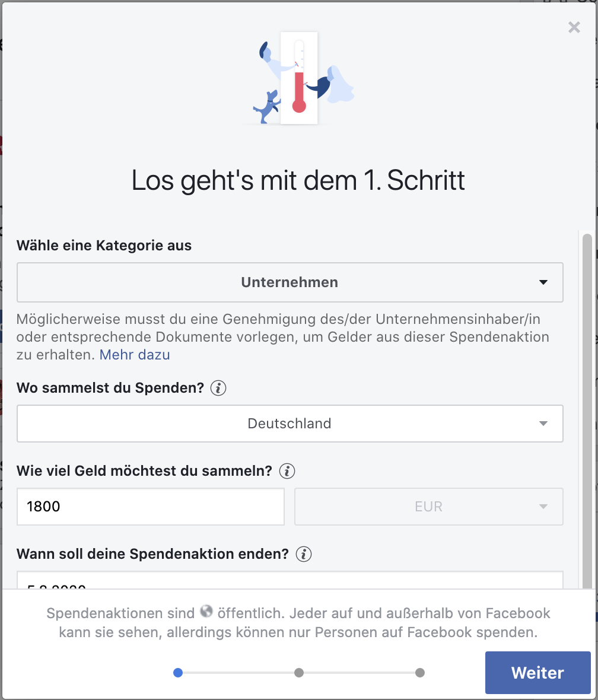The width and height of the screenshot is (598, 700).
Task: Click the globe public icon in footer text
Action: pyautogui.click(x=206, y=611)
